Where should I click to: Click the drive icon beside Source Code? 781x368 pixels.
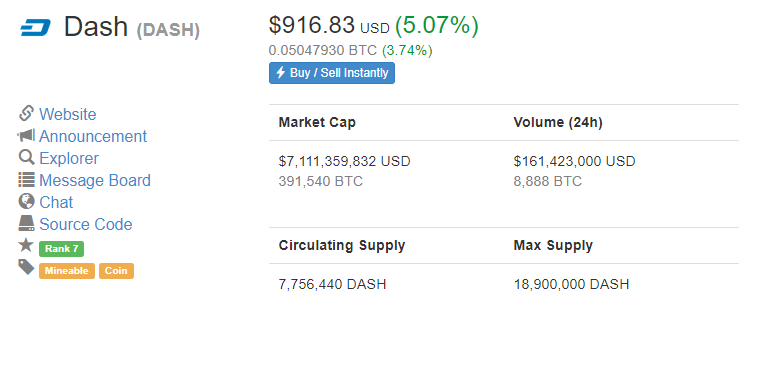click(x=26, y=224)
